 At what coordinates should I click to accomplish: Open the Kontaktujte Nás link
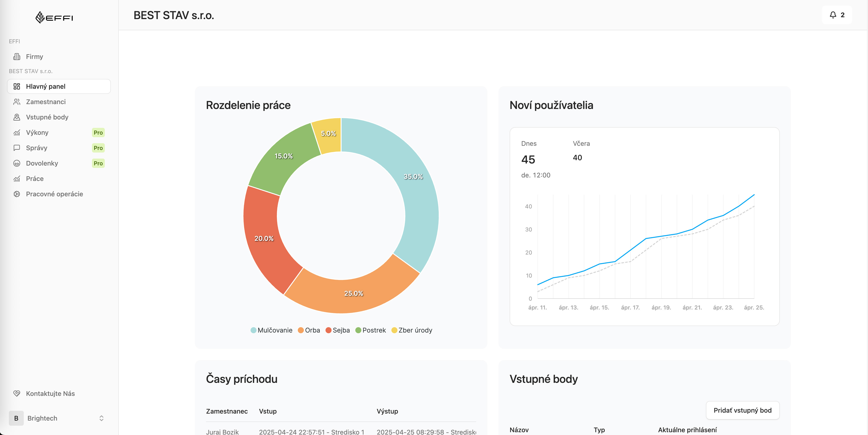(x=51, y=393)
